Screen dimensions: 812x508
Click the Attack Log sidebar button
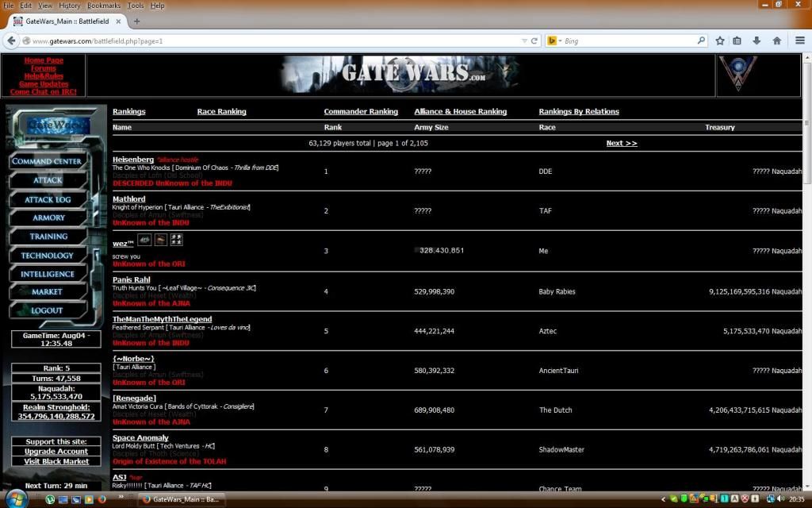[x=48, y=199]
